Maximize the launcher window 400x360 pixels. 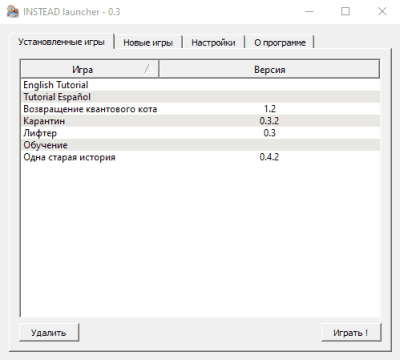click(346, 12)
